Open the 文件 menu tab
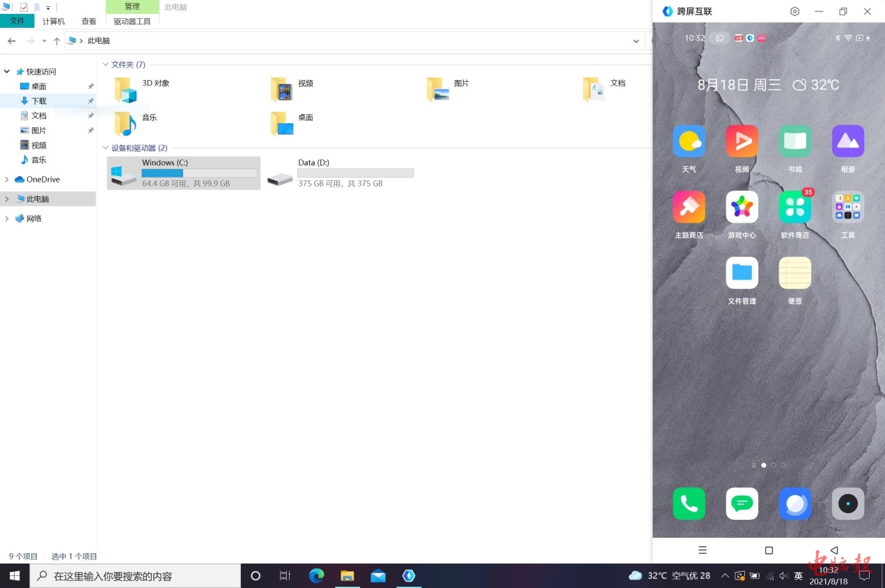This screenshot has height=588, width=885. click(17, 22)
